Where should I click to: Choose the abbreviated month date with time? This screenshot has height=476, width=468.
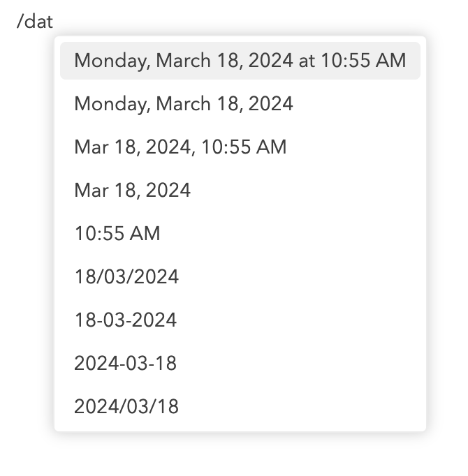click(x=180, y=147)
